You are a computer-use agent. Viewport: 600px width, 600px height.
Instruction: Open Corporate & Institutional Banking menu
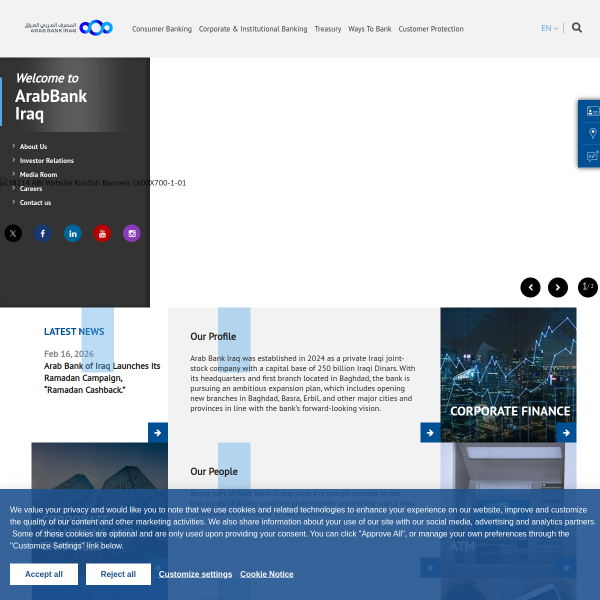point(253,29)
